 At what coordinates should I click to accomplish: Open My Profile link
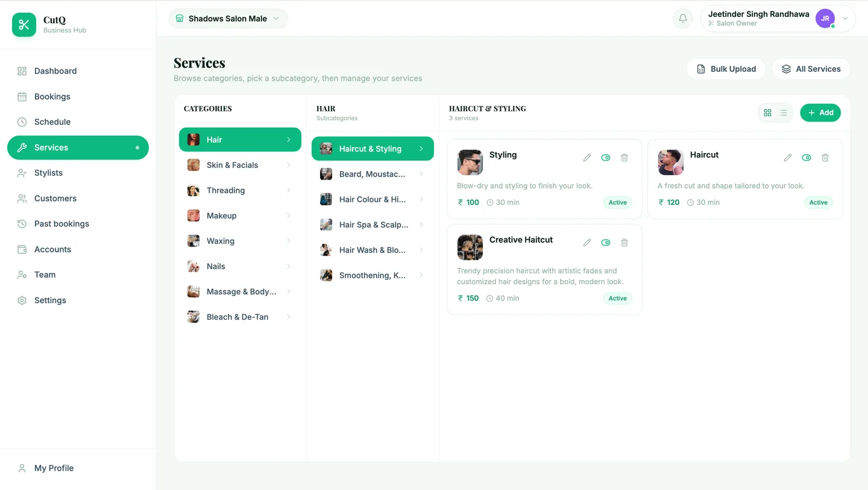(78, 468)
